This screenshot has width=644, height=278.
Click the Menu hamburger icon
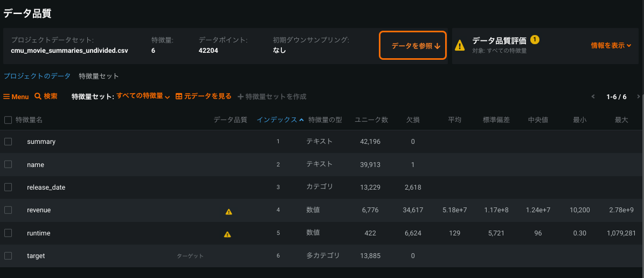coord(7,97)
